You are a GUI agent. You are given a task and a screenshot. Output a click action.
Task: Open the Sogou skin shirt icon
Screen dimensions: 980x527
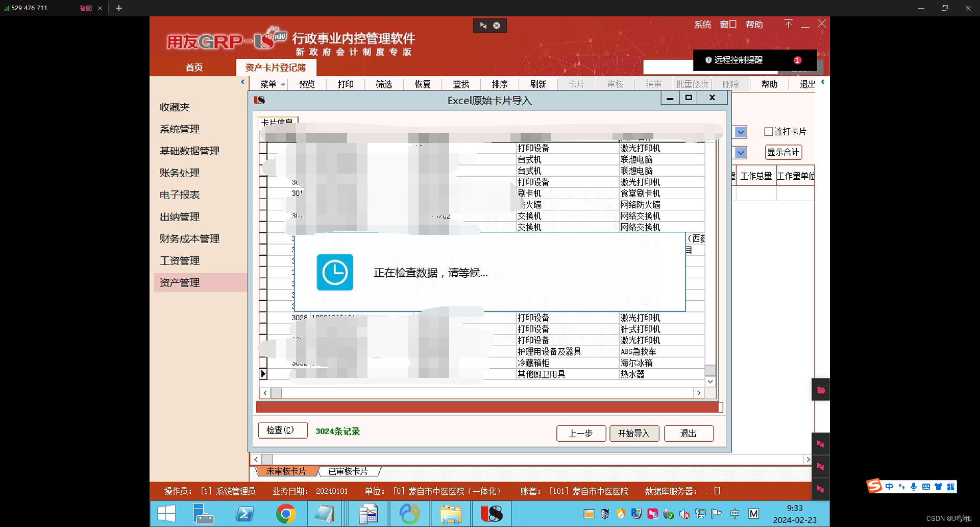click(x=938, y=487)
